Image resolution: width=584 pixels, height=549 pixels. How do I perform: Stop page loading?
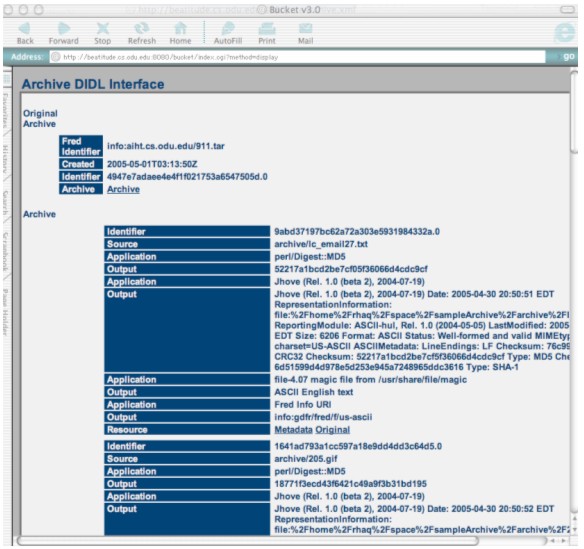pyautogui.click(x=102, y=33)
